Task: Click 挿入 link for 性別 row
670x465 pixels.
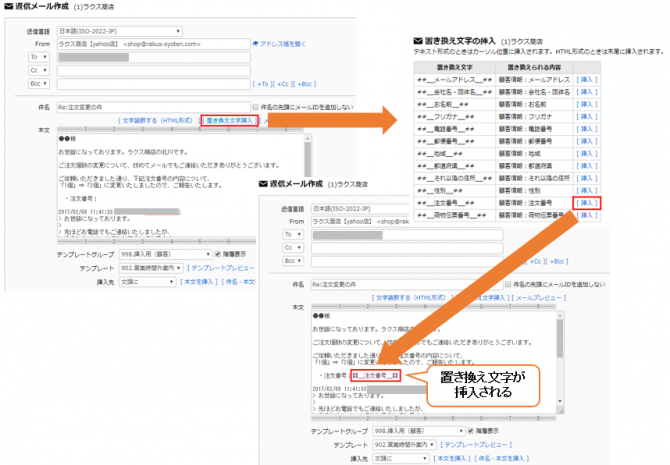Action: point(587,191)
